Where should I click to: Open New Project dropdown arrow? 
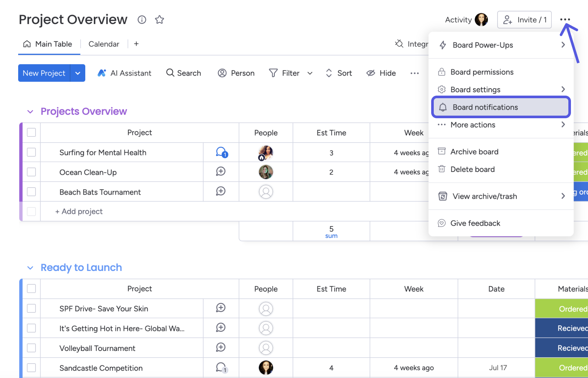[77, 73]
